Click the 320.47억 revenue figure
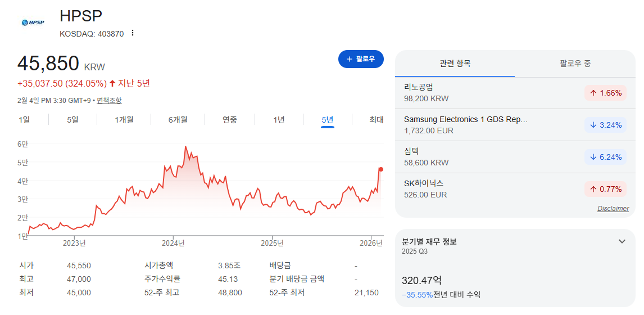 pyautogui.click(x=422, y=281)
